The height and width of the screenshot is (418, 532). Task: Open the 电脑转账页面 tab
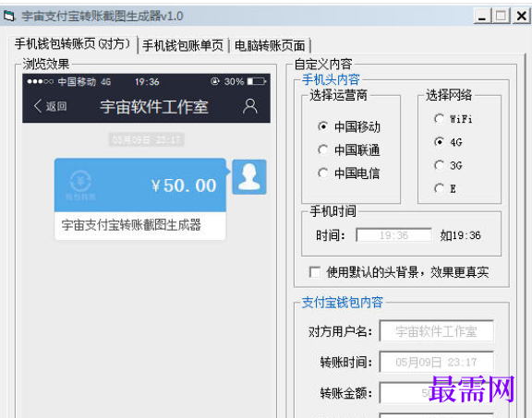(270, 45)
